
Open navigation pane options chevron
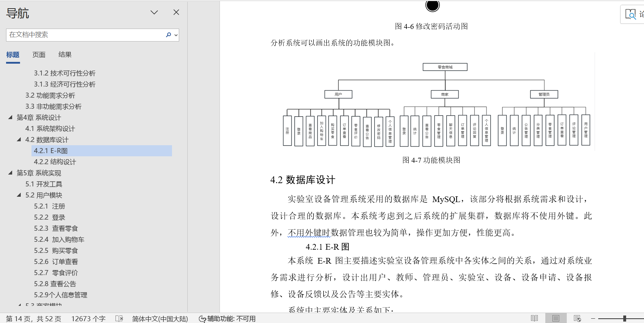pos(154,13)
